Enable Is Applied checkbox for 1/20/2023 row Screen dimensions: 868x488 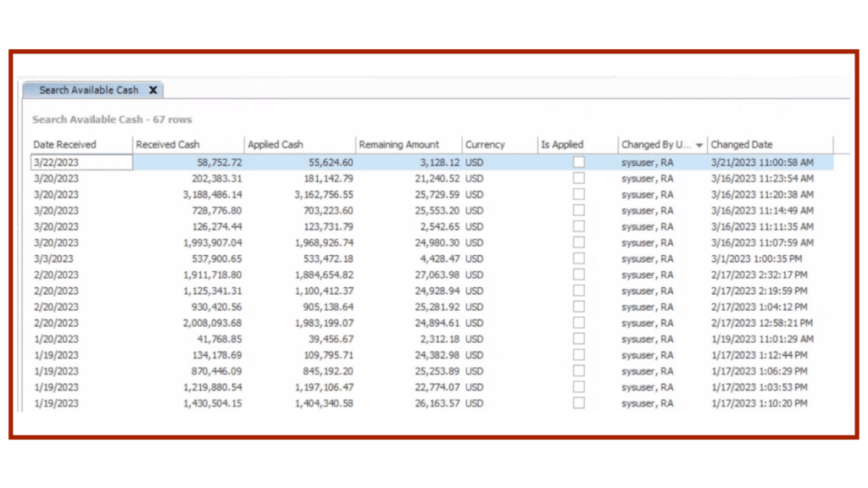click(579, 339)
